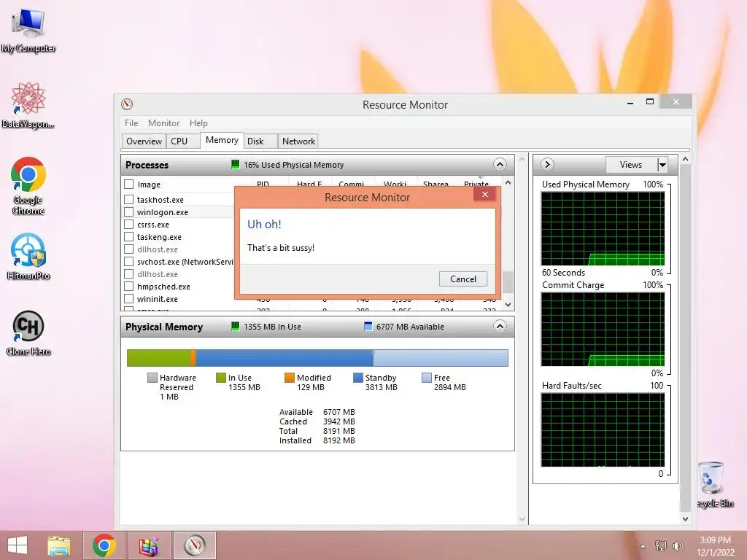This screenshot has width=747, height=560.
Task: Hide the graphs pane with arrow button
Action: click(x=547, y=165)
